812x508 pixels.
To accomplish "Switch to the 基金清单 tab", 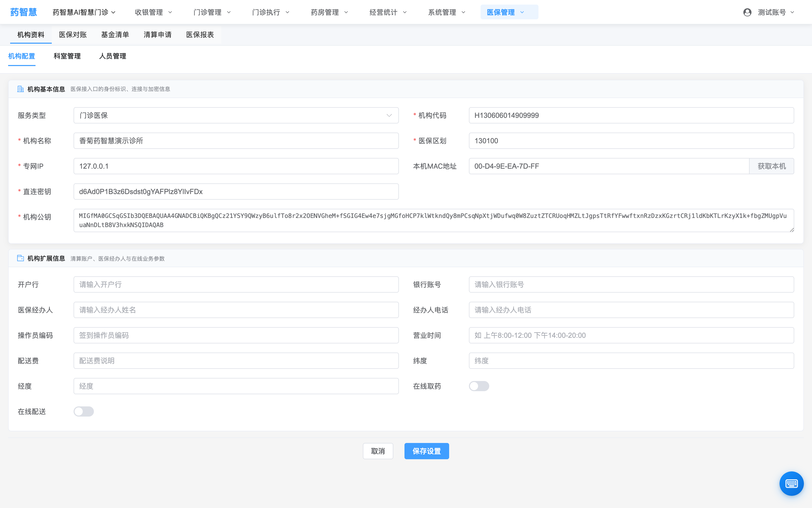I will click(115, 35).
